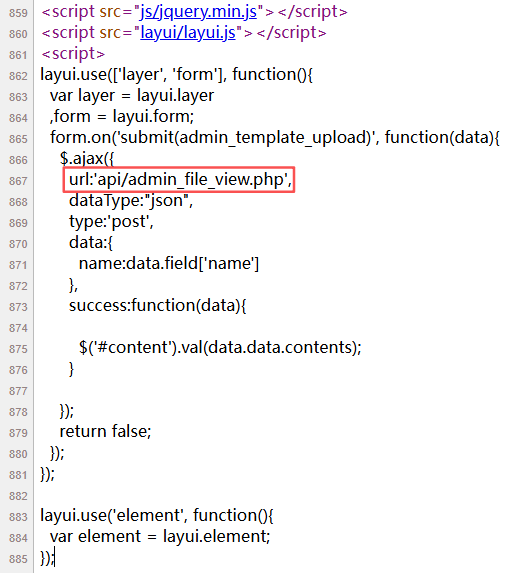Click the layui.use(['layer', 'form'] line
This screenshot has width=519, height=573.
[177, 75]
